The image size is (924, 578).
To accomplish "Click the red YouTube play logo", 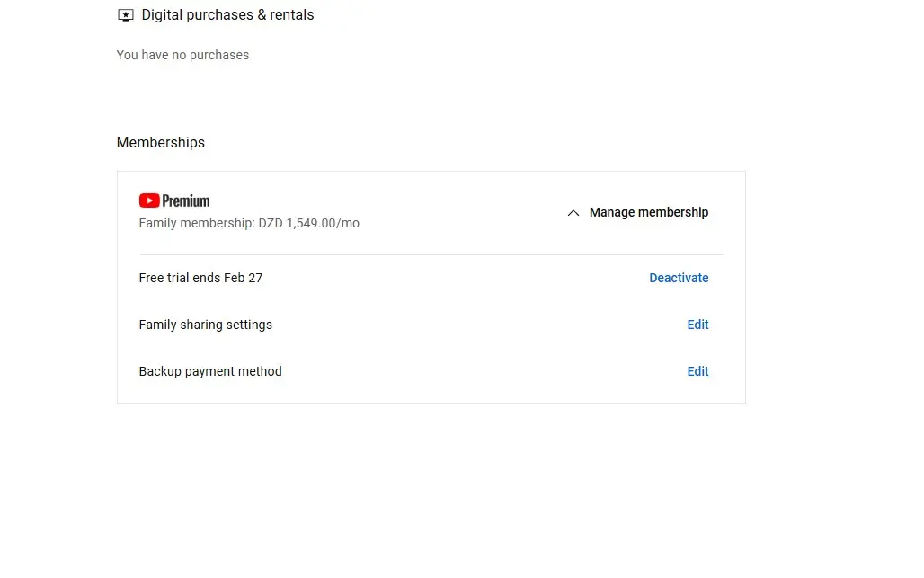I will [x=149, y=200].
